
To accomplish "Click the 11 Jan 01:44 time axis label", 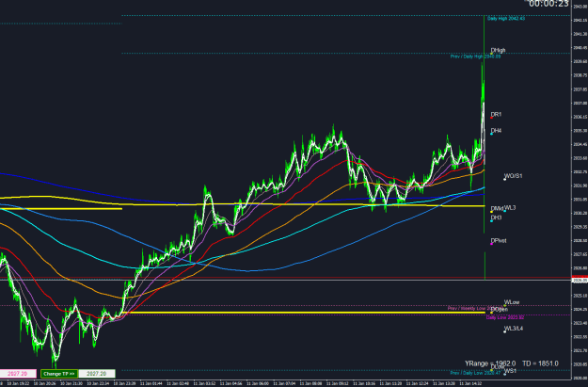I will pos(150,383).
